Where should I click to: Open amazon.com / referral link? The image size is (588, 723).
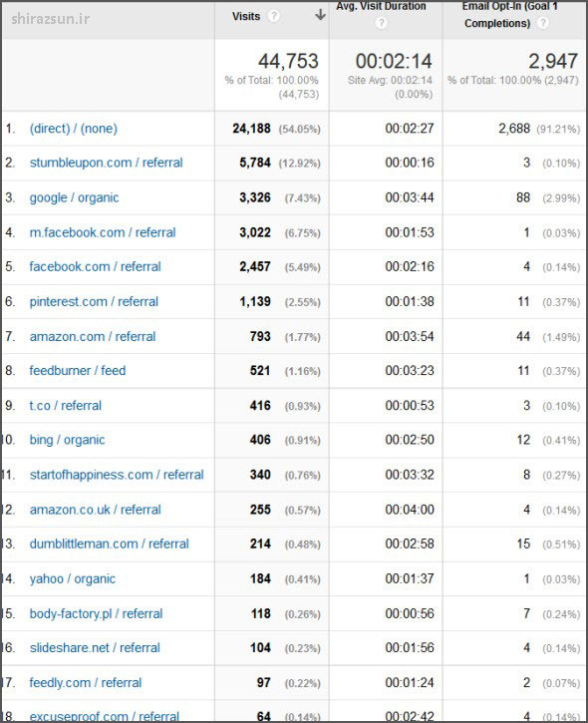click(x=92, y=337)
